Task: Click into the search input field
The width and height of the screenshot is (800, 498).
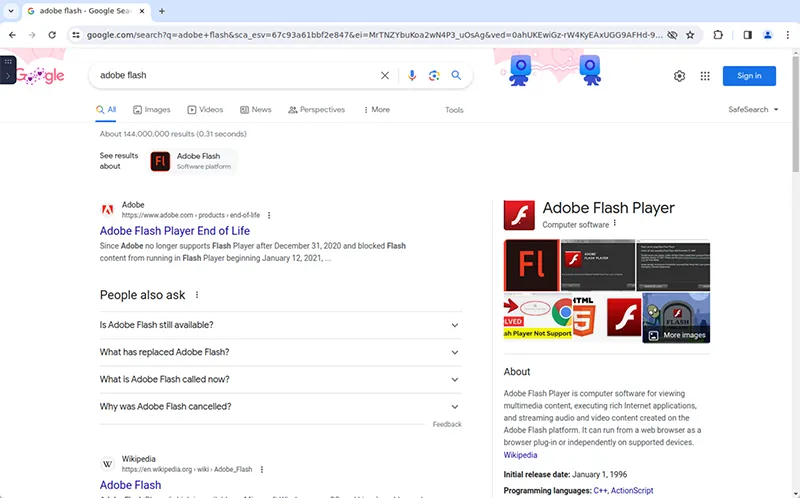Action: pos(235,75)
